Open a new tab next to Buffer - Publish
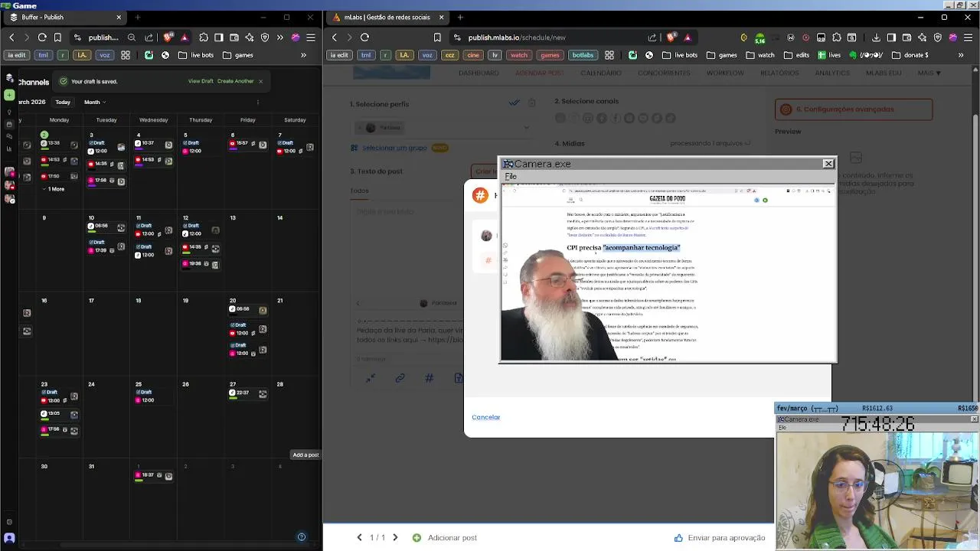Image resolution: width=980 pixels, height=551 pixels. [x=138, y=17]
